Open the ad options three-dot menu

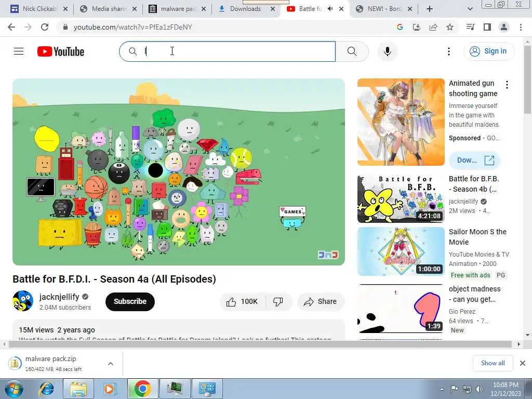(x=507, y=85)
